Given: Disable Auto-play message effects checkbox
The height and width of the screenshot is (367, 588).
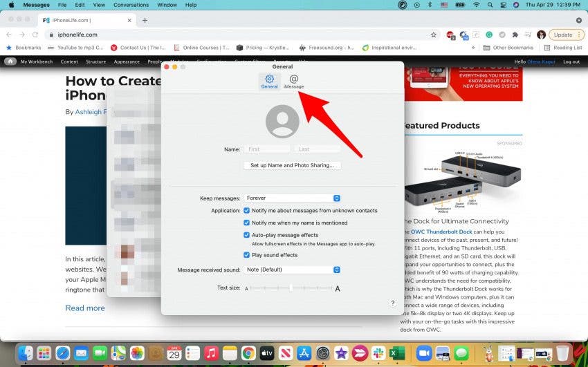Looking at the screenshot, I should 246,235.
